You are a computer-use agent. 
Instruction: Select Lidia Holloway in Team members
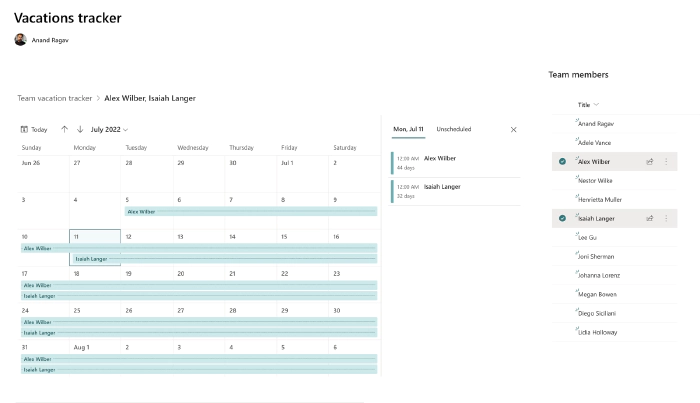[x=597, y=332]
